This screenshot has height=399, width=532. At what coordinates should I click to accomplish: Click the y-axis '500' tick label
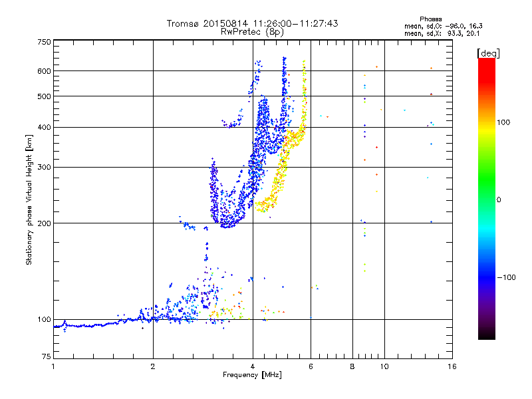pos(45,96)
